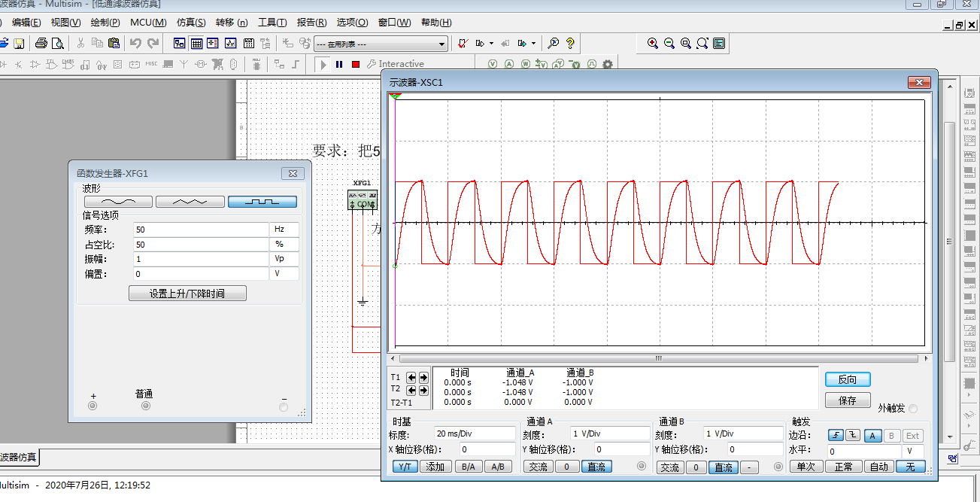Select the square waveform button

tap(262, 202)
